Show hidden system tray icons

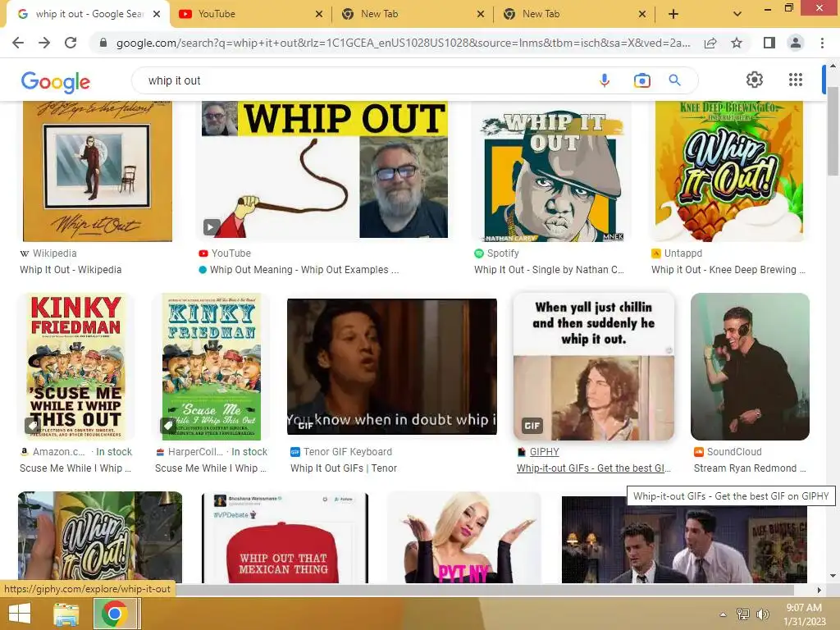(x=724, y=614)
